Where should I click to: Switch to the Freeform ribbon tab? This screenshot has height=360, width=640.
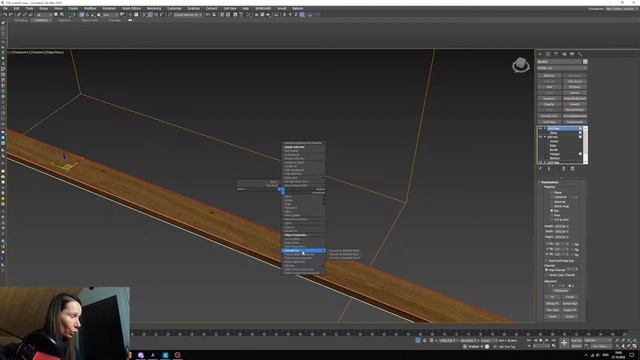click(x=41, y=20)
